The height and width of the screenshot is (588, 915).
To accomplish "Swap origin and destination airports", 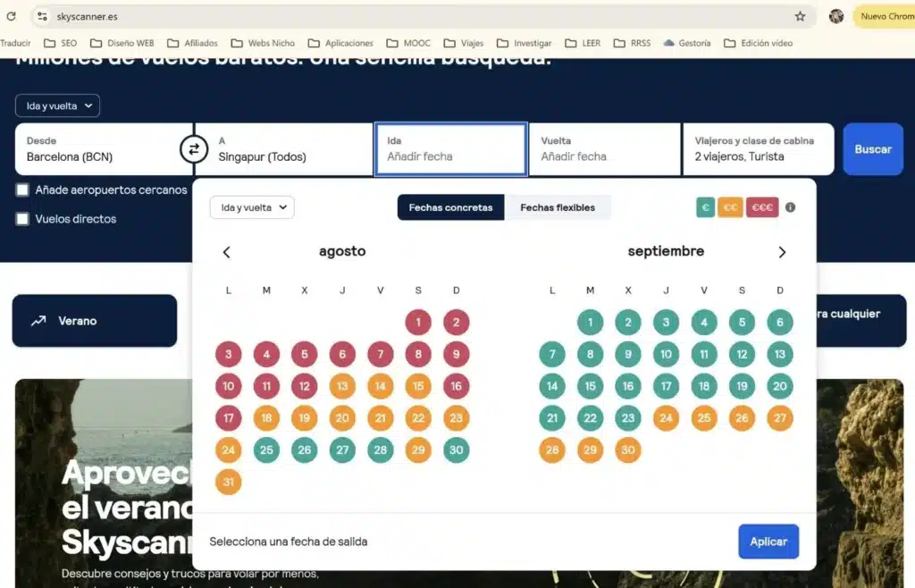I will point(194,149).
